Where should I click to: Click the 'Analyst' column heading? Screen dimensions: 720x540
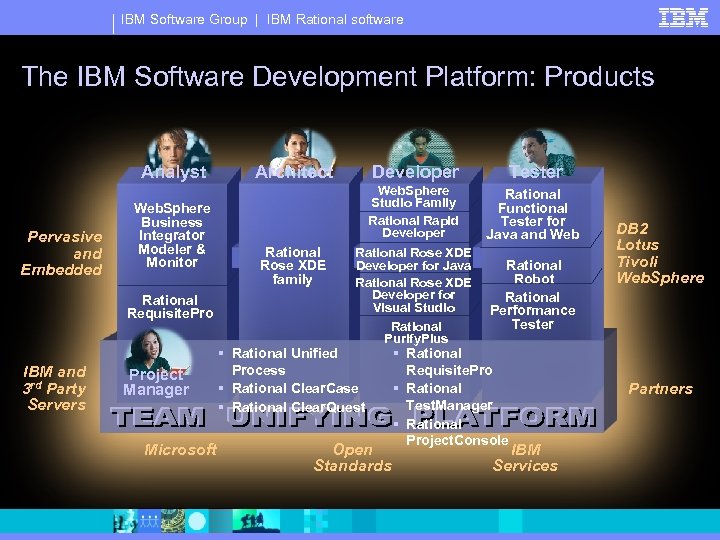pyautogui.click(x=174, y=172)
